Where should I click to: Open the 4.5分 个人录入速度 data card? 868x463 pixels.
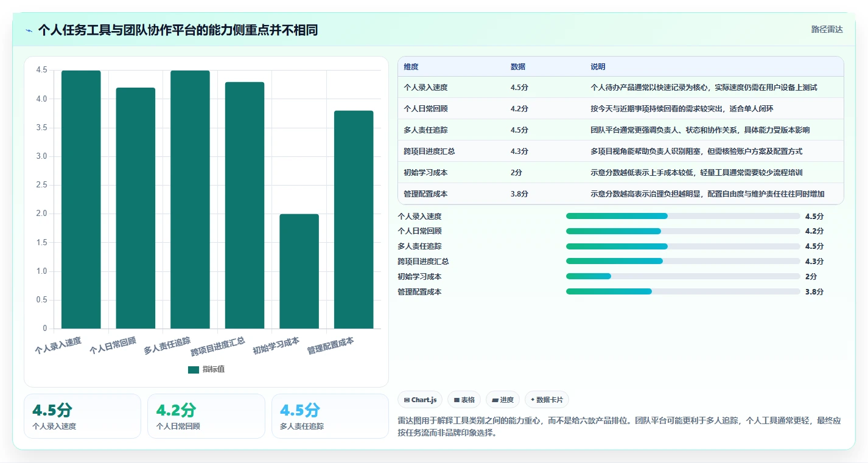coord(82,416)
